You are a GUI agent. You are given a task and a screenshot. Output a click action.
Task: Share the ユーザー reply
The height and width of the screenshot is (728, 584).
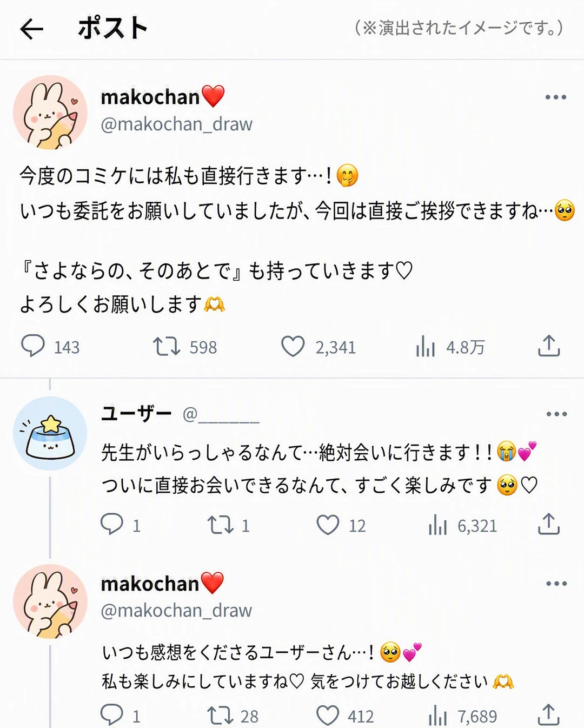coord(549,524)
